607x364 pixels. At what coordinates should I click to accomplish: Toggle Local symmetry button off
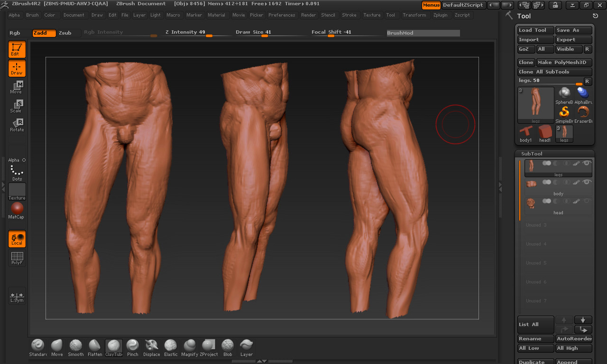pyautogui.click(x=17, y=239)
